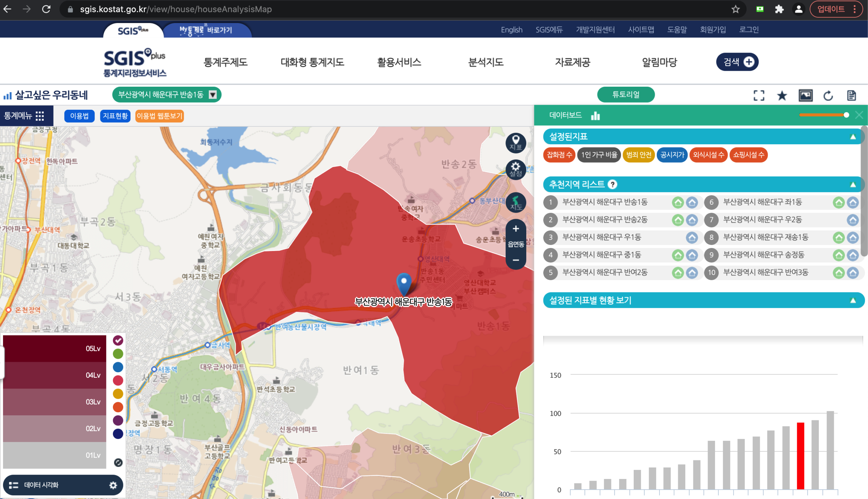Click the 통계메�u grid icon
The image size is (868, 499).
pos(40,116)
